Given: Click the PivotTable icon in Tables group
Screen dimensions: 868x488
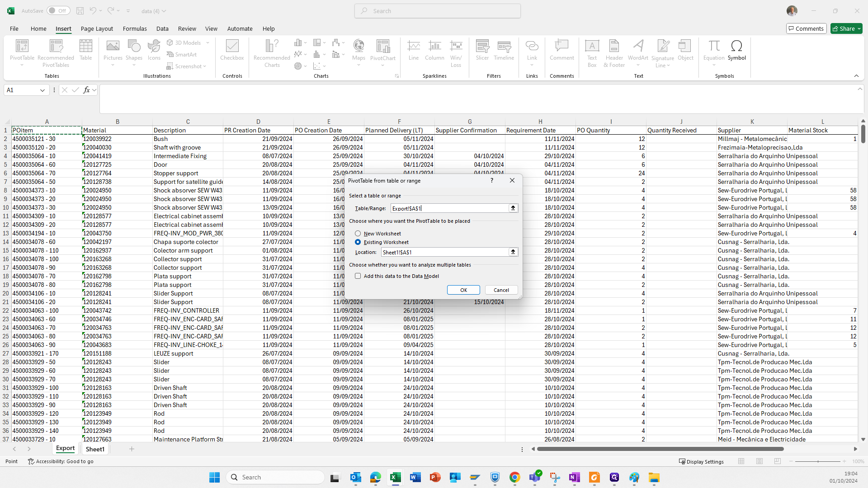Looking at the screenshot, I should [x=22, y=47].
